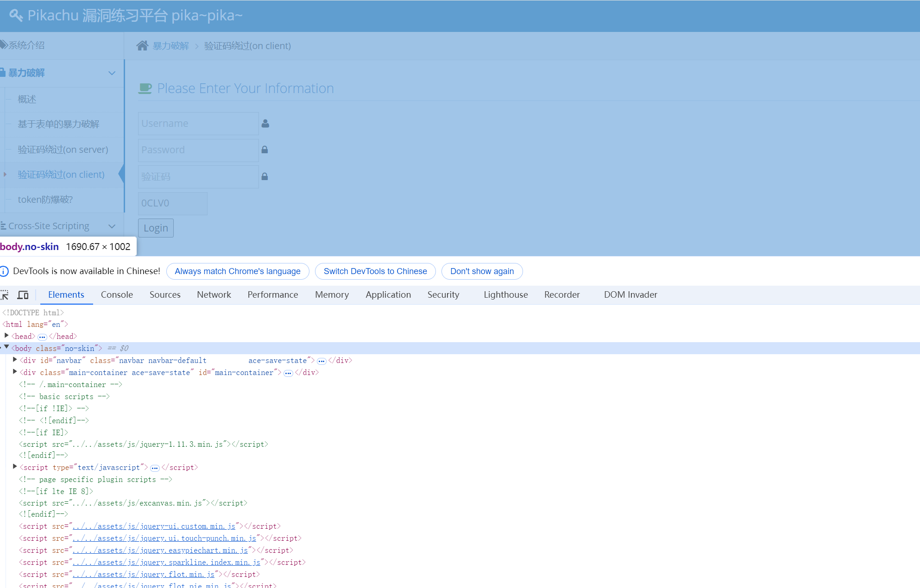Click Switch DevTools to Chinese button

[375, 271]
